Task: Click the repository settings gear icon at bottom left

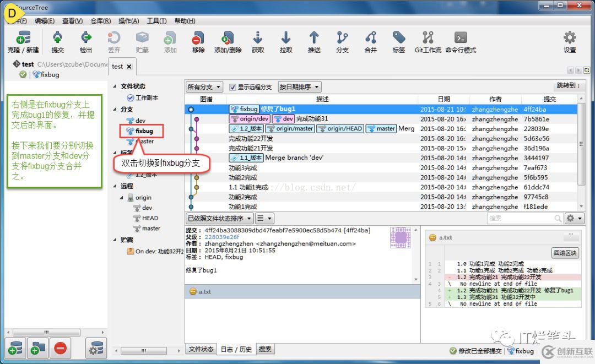Action: pyautogui.click(x=96, y=348)
